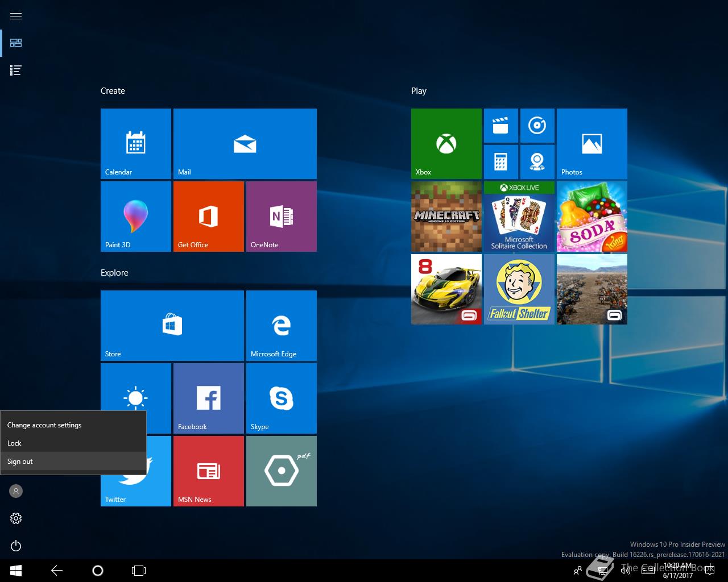
Task: Click the taskbar Back arrow
Action: tap(57, 571)
